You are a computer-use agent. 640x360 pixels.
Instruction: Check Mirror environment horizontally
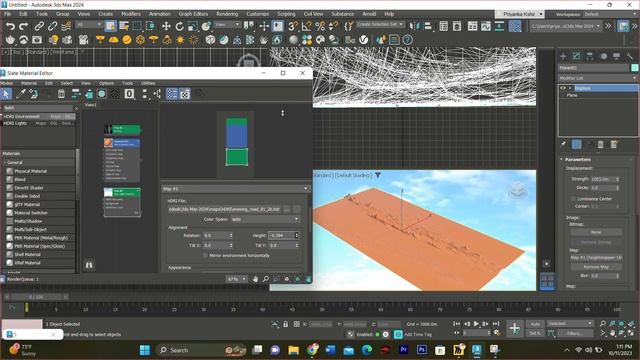[205, 256]
